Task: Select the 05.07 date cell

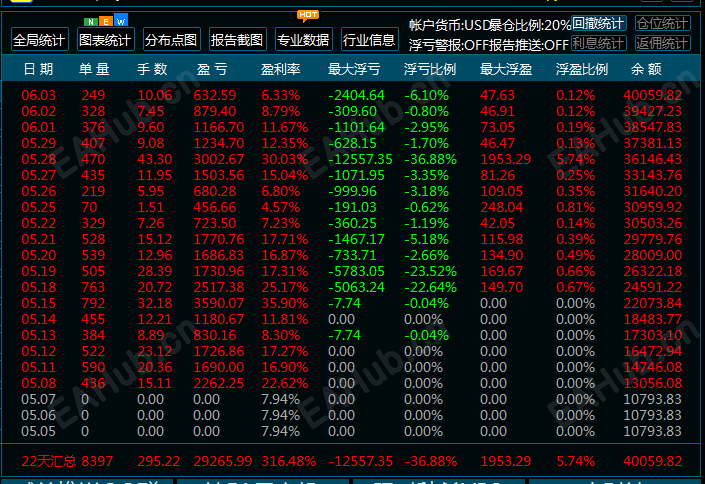Action: (x=39, y=399)
